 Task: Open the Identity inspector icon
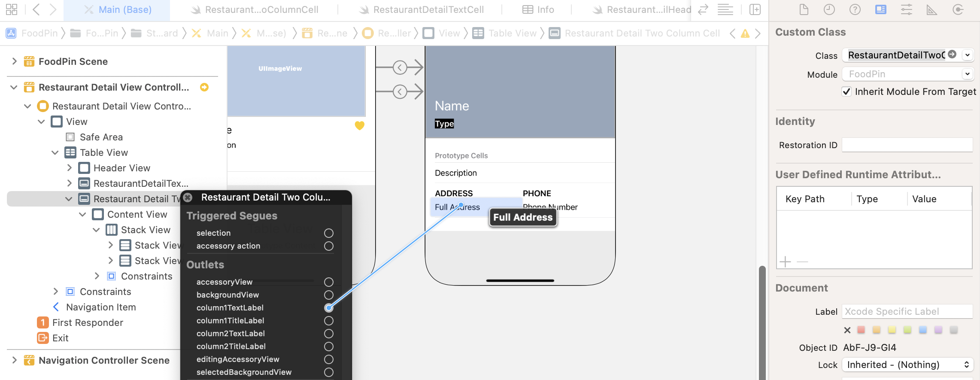point(880,9)
